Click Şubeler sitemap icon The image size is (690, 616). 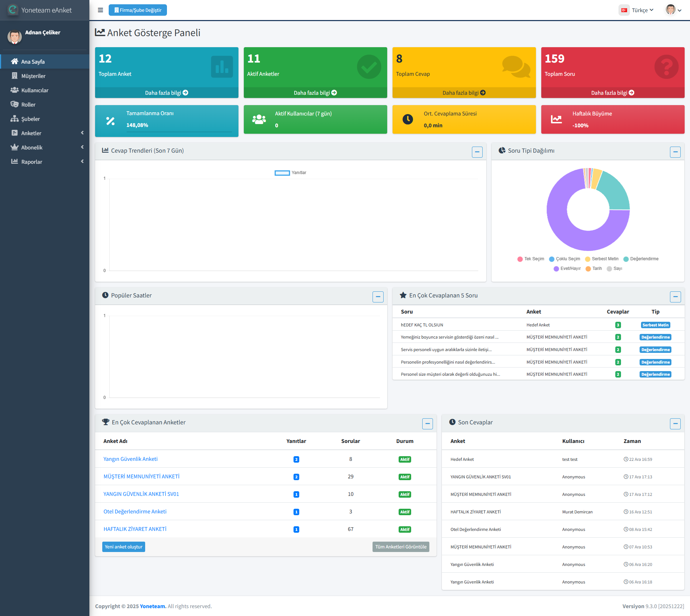tap(15, 119)
